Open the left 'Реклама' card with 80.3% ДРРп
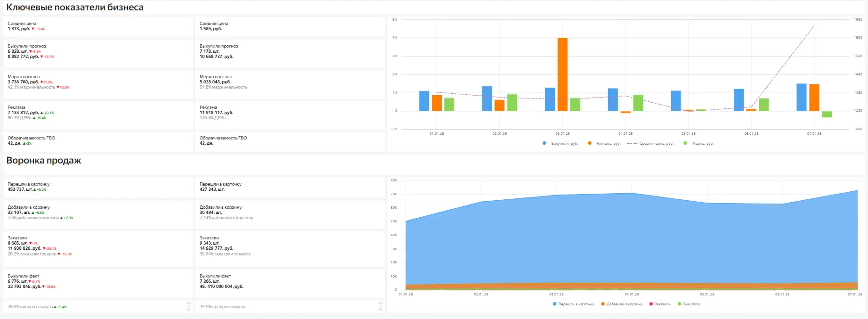Screen dimensions: 868x319 98,113
